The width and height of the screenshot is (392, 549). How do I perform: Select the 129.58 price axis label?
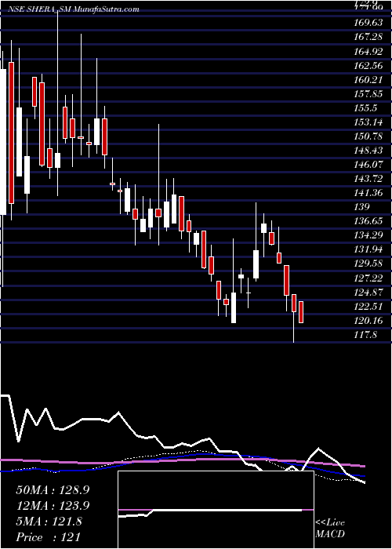pos(368,264)
